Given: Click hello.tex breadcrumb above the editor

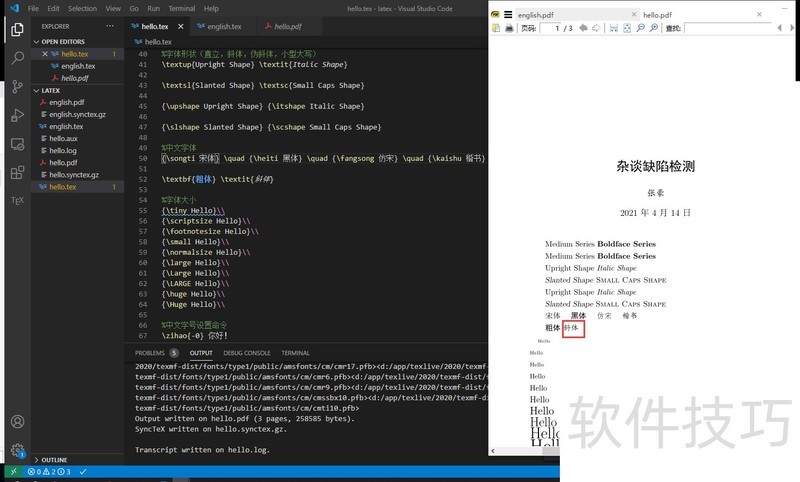Looking at the screenshot, I should pyautogui.click(x=158, y=42).
